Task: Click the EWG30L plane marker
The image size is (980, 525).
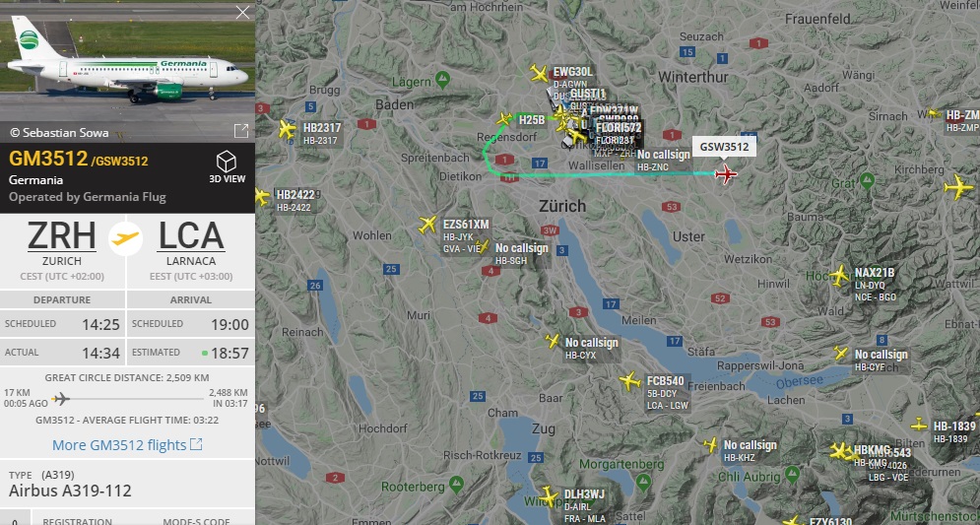Action: coord(539,73)
